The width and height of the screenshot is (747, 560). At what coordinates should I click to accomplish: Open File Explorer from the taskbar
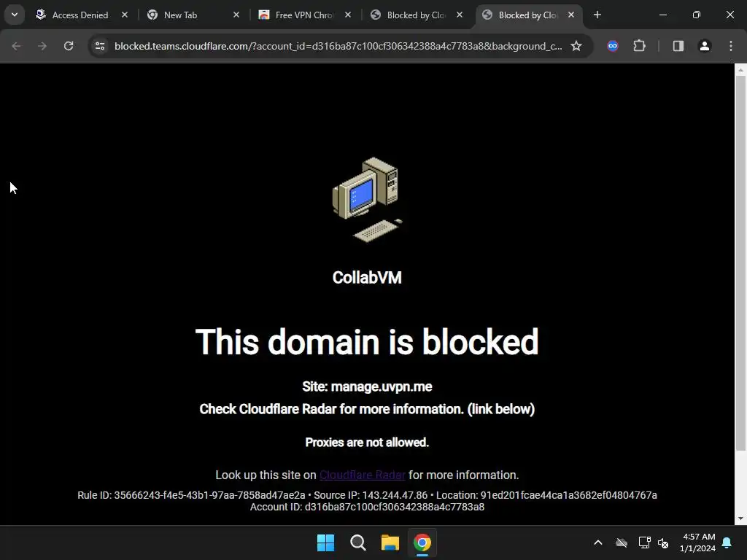click(x=390, y=542)
